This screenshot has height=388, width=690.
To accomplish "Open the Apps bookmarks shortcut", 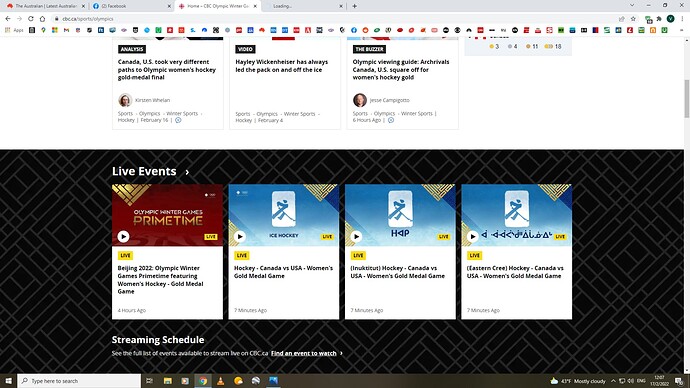I will tap(14, 30).
